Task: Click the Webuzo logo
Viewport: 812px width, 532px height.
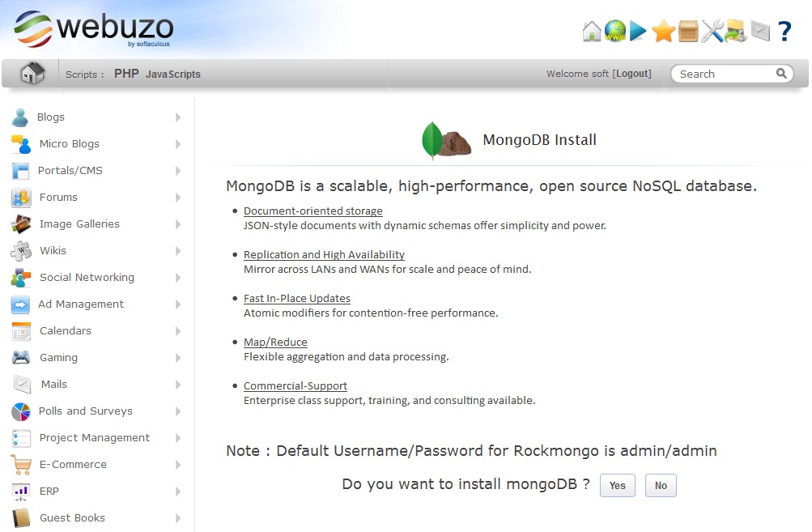Action: (x=94, y=28)
